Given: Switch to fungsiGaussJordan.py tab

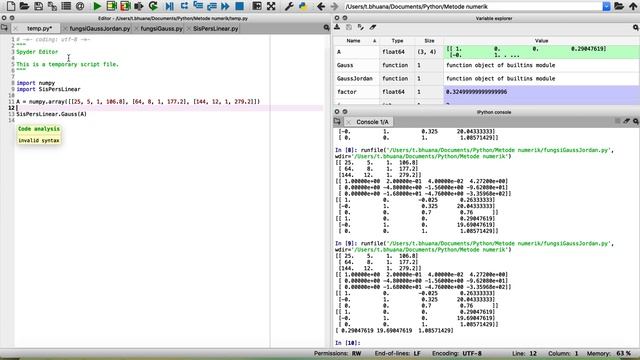Looking at the screenshot, I should [x=100, y=29].
